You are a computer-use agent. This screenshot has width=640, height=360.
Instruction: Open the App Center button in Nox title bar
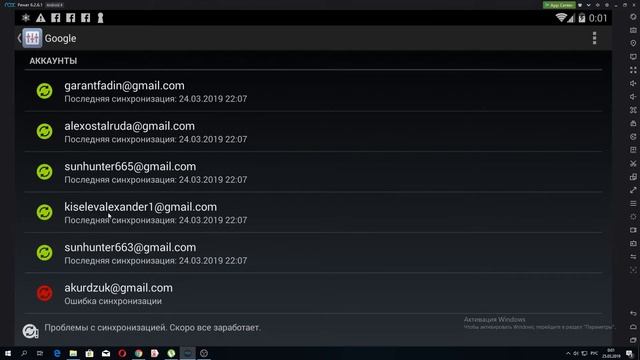(559, 5)
